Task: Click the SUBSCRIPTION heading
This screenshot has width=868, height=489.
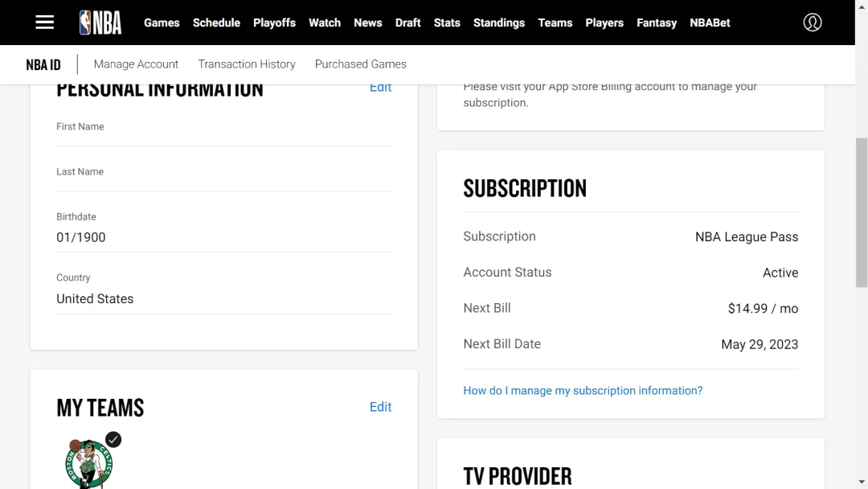Action: coord(525,189)
